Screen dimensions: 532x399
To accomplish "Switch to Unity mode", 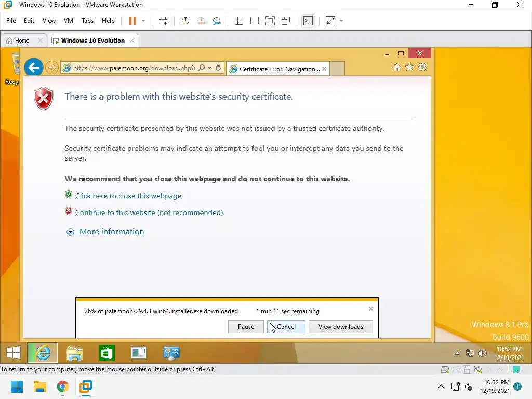I will point(286,21).
